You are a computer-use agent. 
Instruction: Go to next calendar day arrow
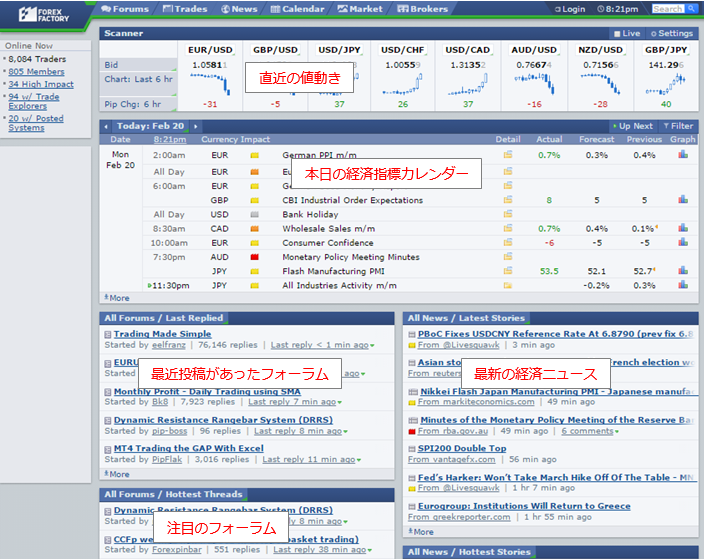point(196,126)
